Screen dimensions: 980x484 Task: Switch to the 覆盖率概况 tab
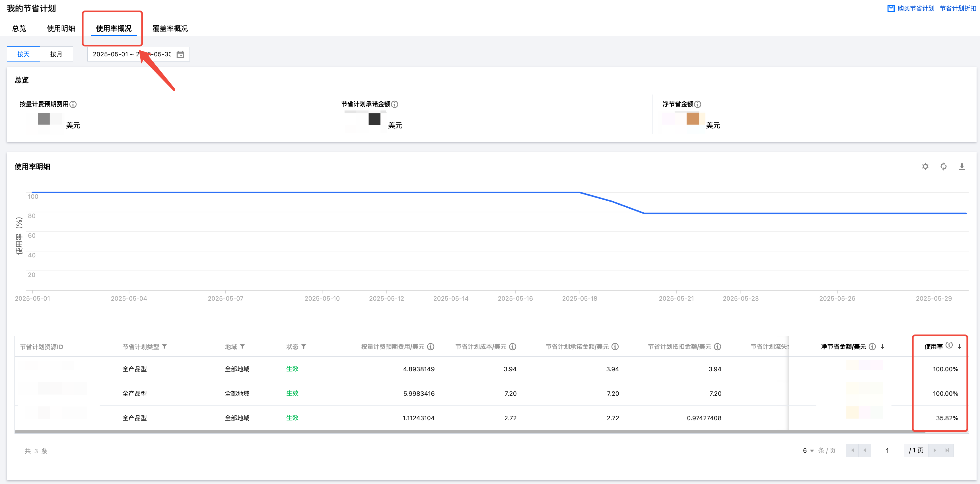coord(170,28)
